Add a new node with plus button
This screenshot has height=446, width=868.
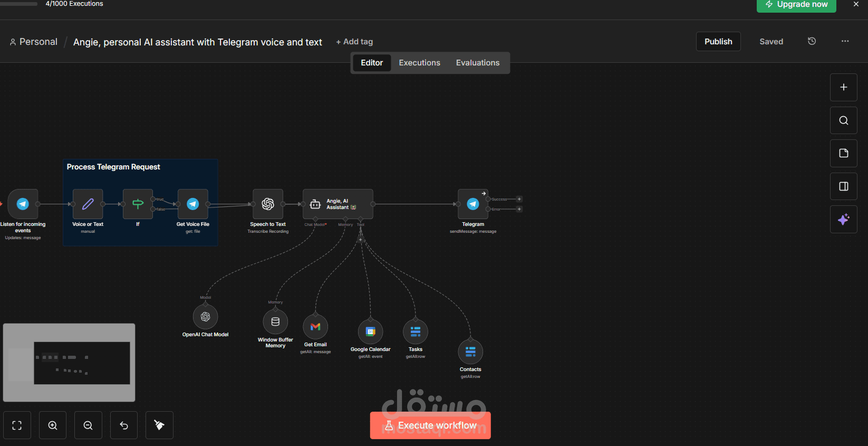[x=844, y=87]
